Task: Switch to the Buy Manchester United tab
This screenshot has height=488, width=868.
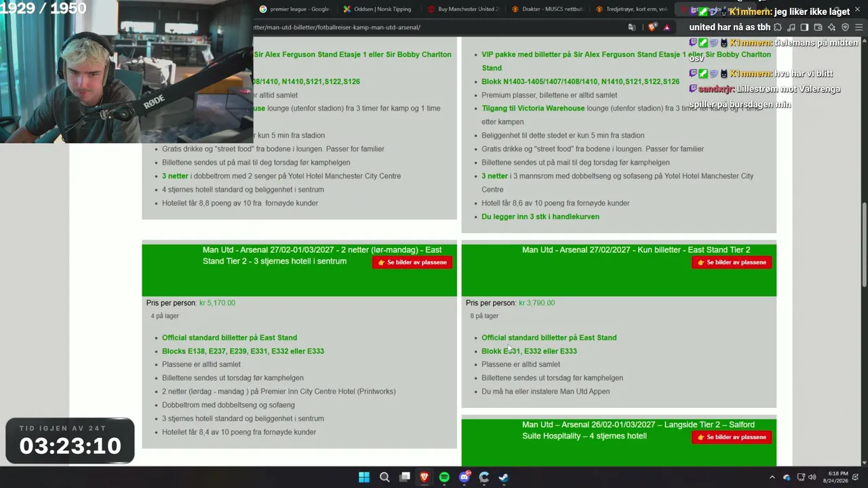Action: (x=463, y=9)
